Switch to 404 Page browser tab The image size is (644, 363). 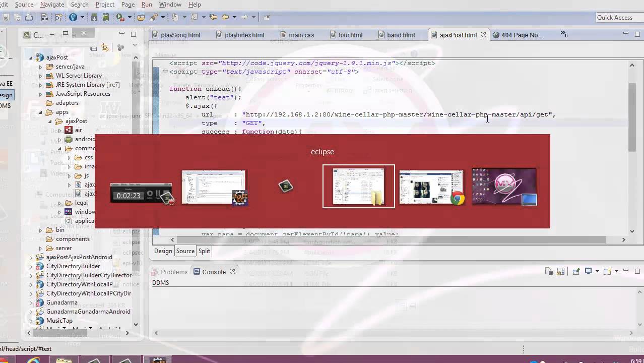[517, 35]
